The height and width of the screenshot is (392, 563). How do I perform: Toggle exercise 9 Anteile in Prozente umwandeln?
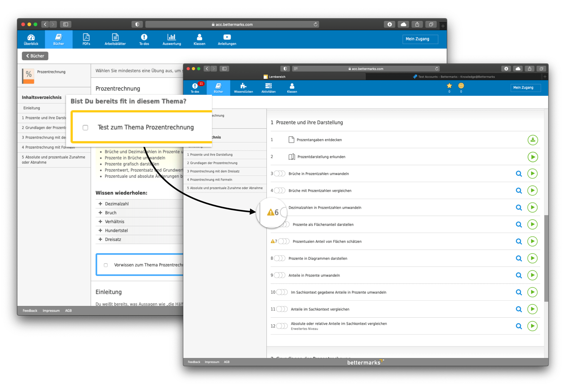click(x=279, y=275)
